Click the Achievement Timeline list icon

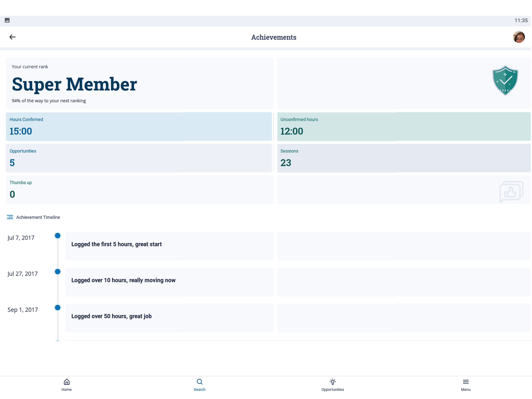(x=10, y=217)
